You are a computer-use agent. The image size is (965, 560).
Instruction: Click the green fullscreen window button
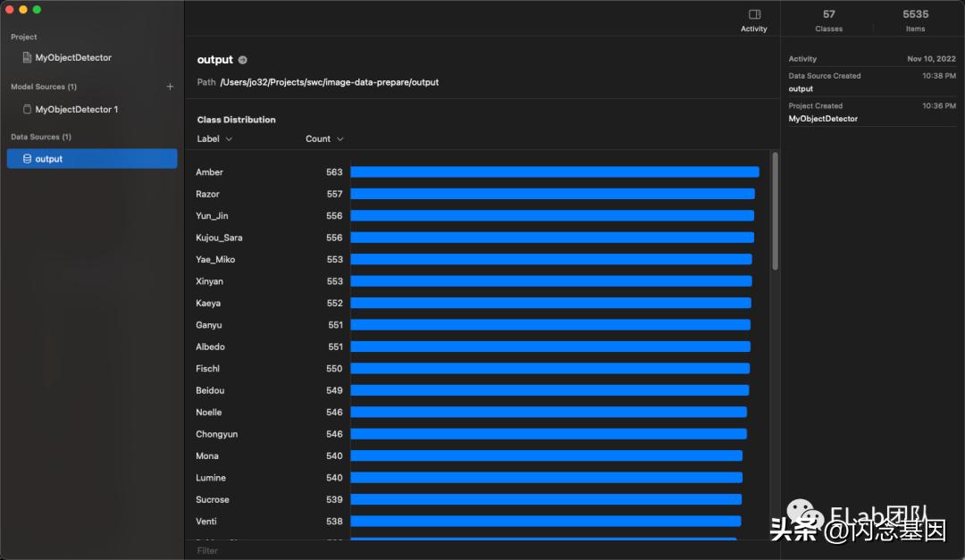(37, 9)
